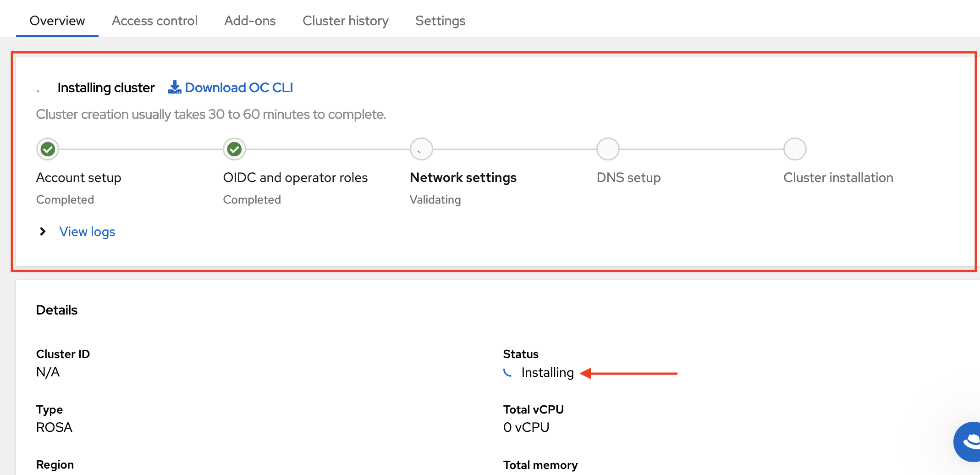Click the DNS setup step circle
980x475 pixels.
click(x=608, y=149)
